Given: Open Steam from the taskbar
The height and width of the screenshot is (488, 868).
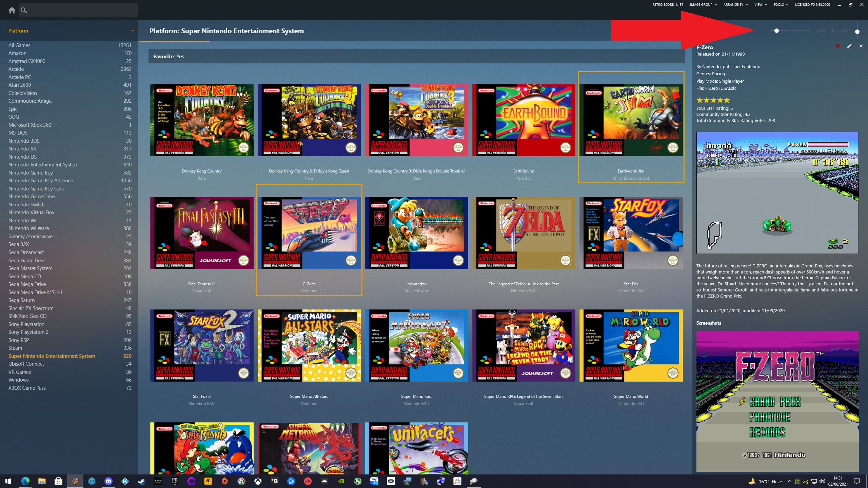Looking at the screenshot, I should click(141, 481).
